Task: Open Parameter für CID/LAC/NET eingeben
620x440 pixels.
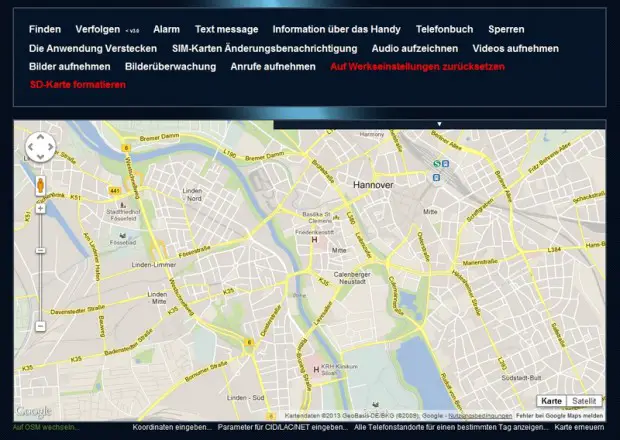Action: (283, 427)
